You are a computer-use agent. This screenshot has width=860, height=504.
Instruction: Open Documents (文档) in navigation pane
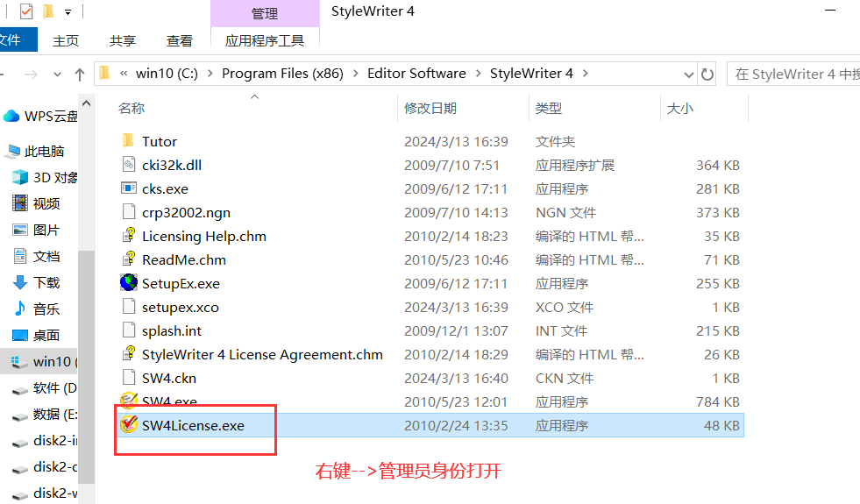[36, 256]
